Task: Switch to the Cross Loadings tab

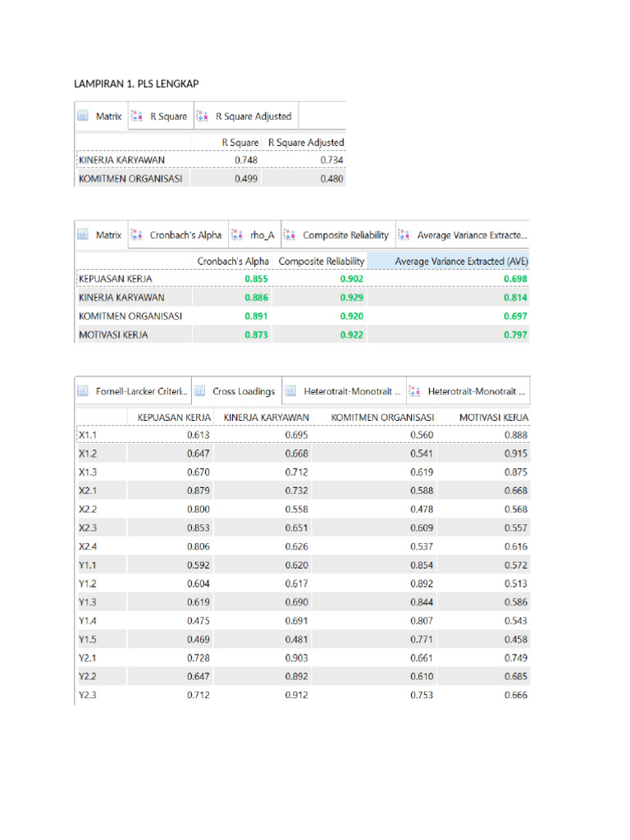Action: (x=244, y=391)
